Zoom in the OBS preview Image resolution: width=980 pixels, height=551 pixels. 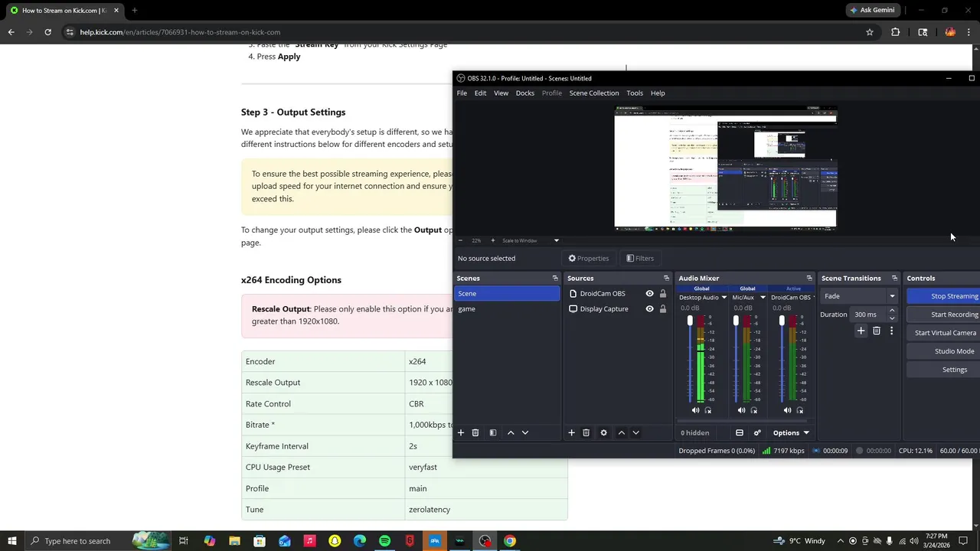pos(492,241)
